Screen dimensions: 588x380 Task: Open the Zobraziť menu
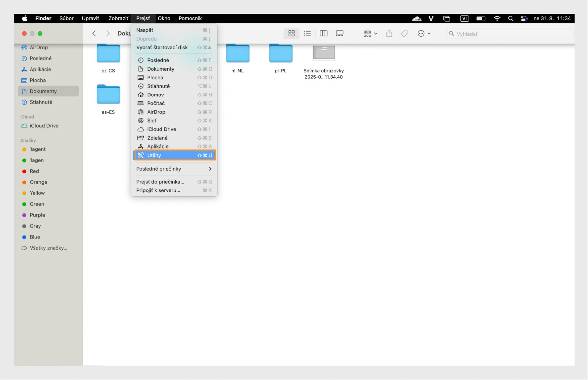(118, 18)
